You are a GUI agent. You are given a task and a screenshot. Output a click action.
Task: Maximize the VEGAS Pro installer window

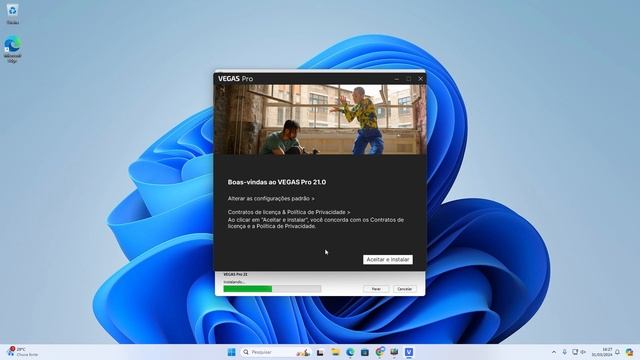409,79
